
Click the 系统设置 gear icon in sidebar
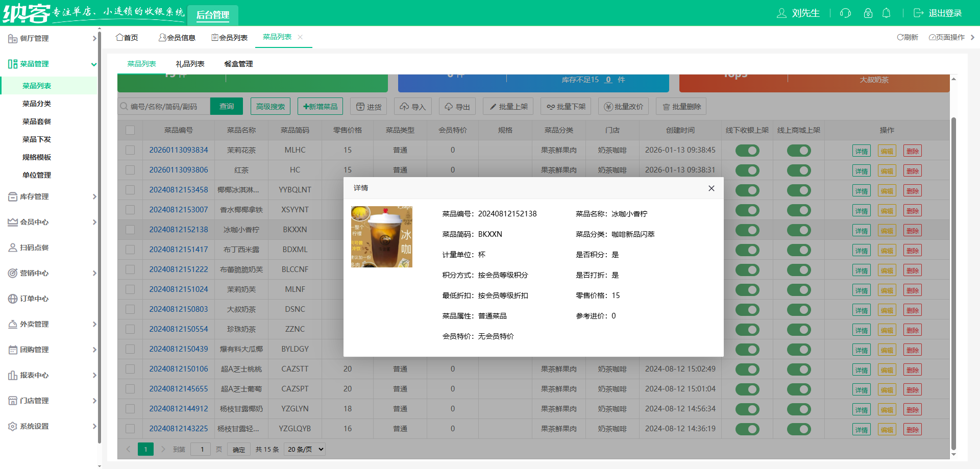click(x=12, y=426)
